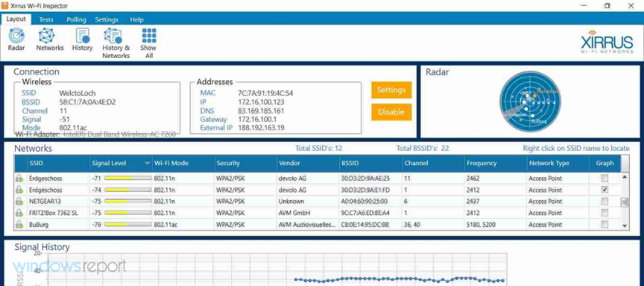This screenshot has width=644, height=286.
Task: Click Gateway value 172.16.100.1
Action: coord(257,119)
